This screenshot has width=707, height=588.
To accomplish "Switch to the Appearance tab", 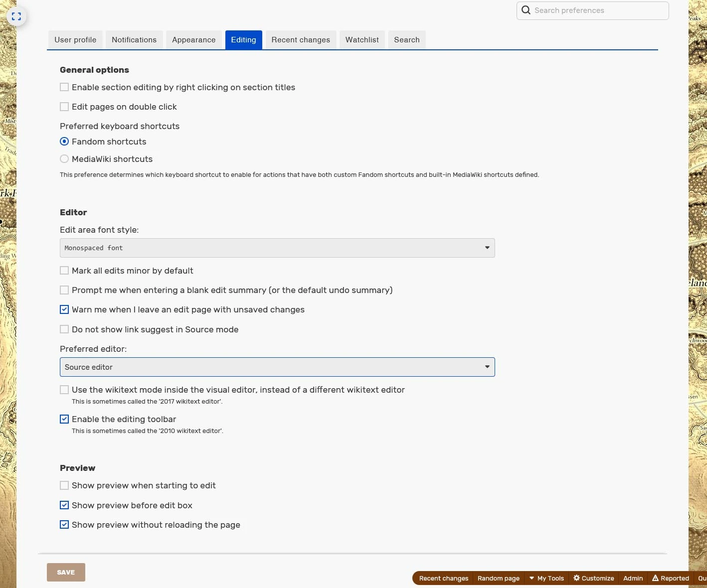I will pyautogui.click(x=193, y=40).
